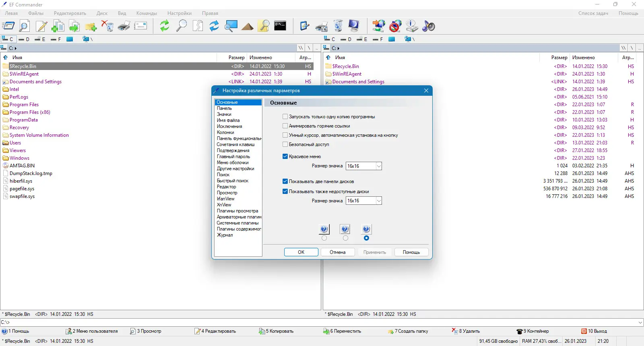The image size is (644, 346).
Task: Click the envelope send mail toolbar icon
Action: pos(140,26)
